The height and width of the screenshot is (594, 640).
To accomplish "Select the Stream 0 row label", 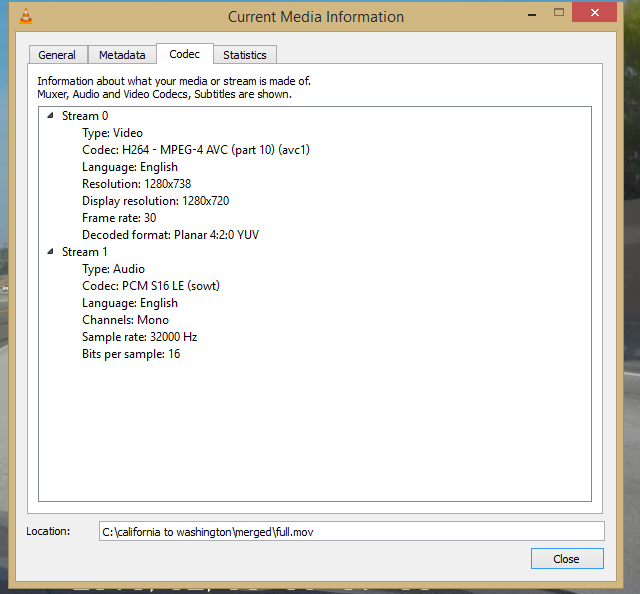I will point(85,116).
